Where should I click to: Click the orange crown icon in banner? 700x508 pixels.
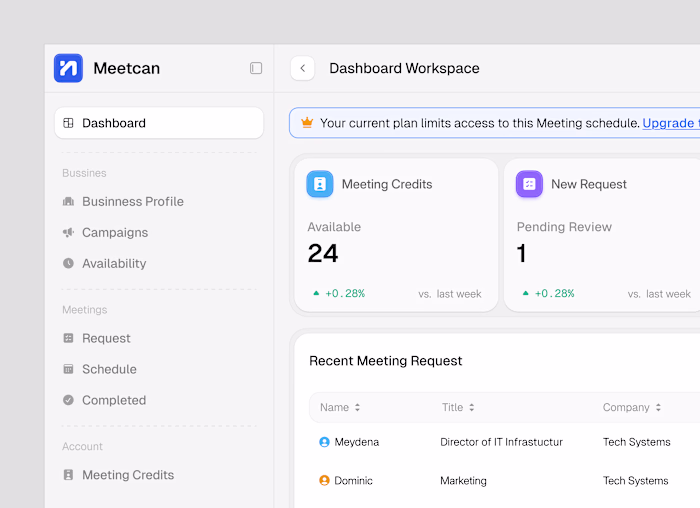click(x=307, y=122)
